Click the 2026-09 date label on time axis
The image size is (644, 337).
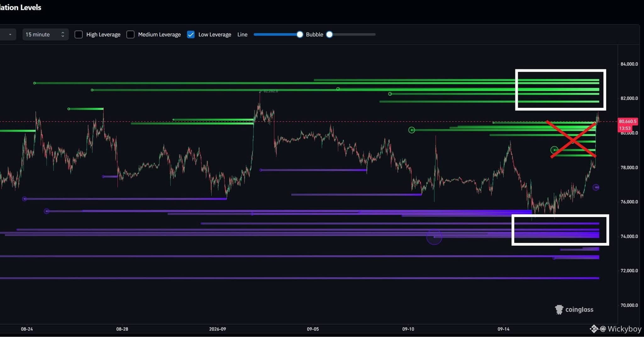pyautogui.click(x=218, y=329)
